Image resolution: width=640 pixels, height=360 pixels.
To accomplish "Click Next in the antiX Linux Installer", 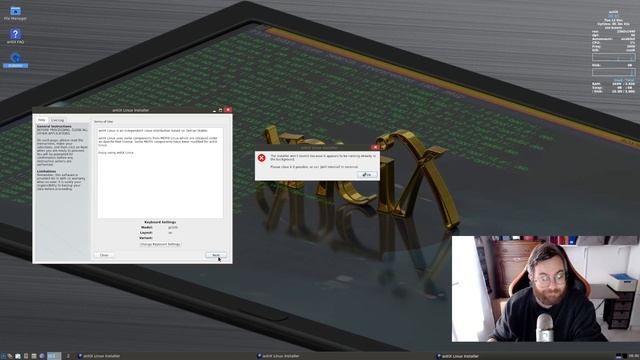I will (x=216, y=255).
